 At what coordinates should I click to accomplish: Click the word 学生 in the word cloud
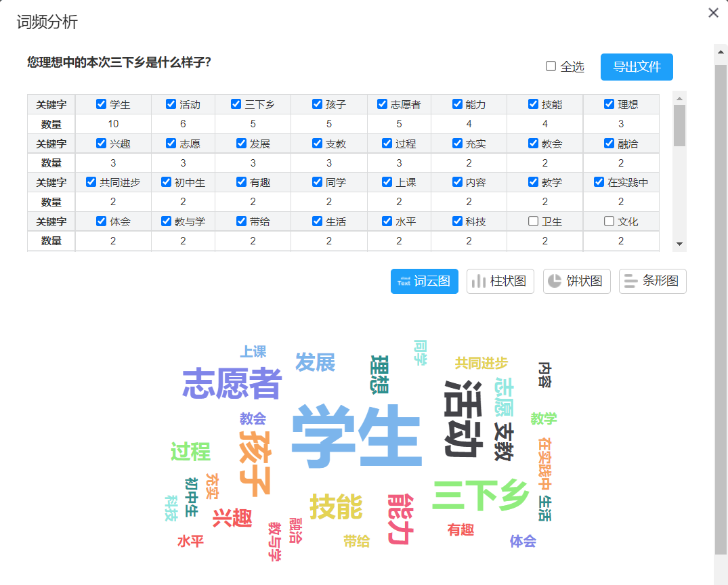pyautogui.click(x=356, y=437)
